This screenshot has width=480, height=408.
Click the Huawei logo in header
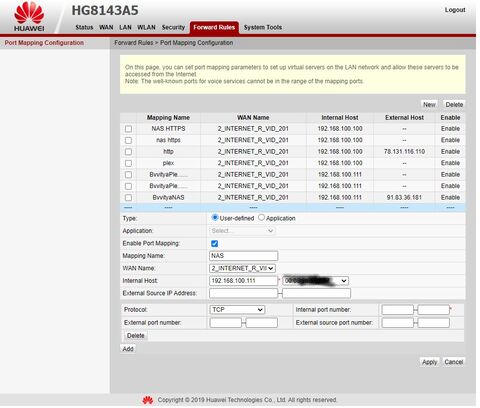tap(29, 16)
